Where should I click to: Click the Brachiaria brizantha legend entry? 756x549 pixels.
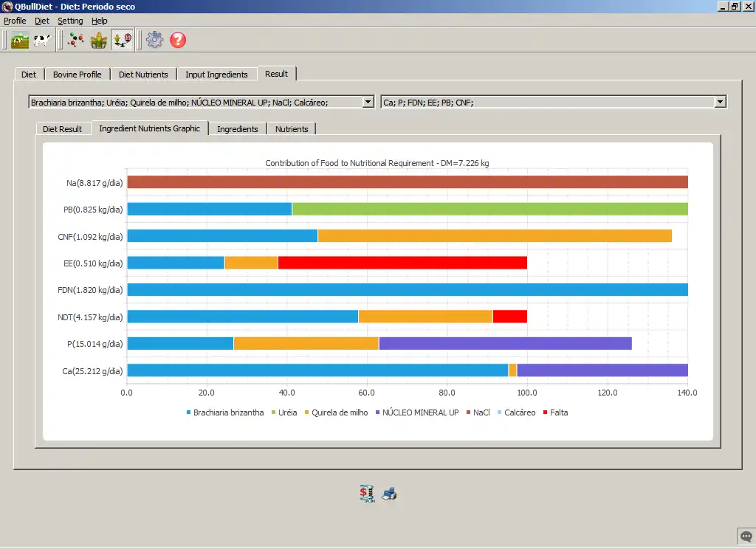click(225, 412)
